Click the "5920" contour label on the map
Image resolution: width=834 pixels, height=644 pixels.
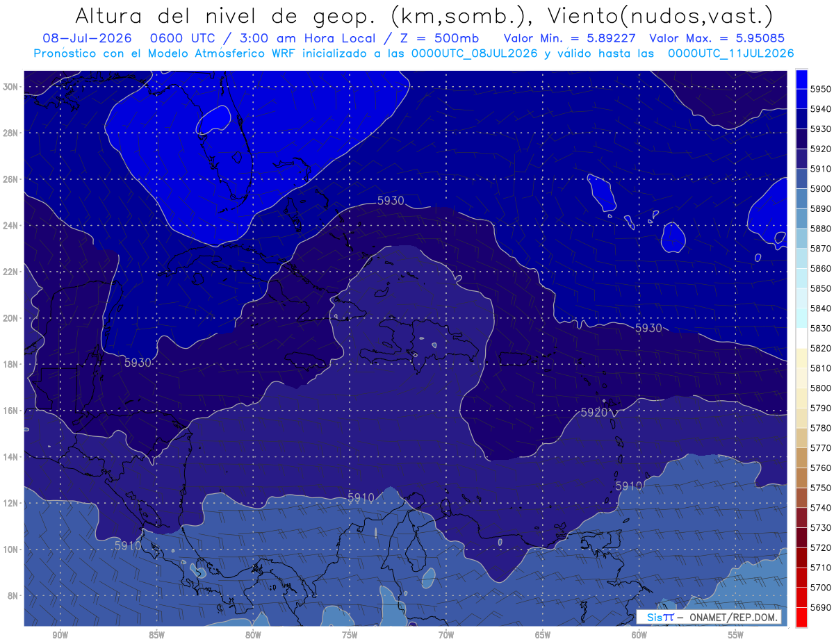(594, 413)
